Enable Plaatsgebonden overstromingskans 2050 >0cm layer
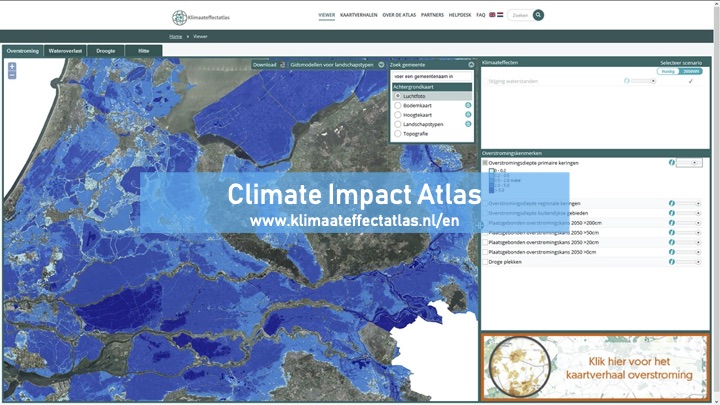The height and width of the screenshot is (405, 720). 485,252
